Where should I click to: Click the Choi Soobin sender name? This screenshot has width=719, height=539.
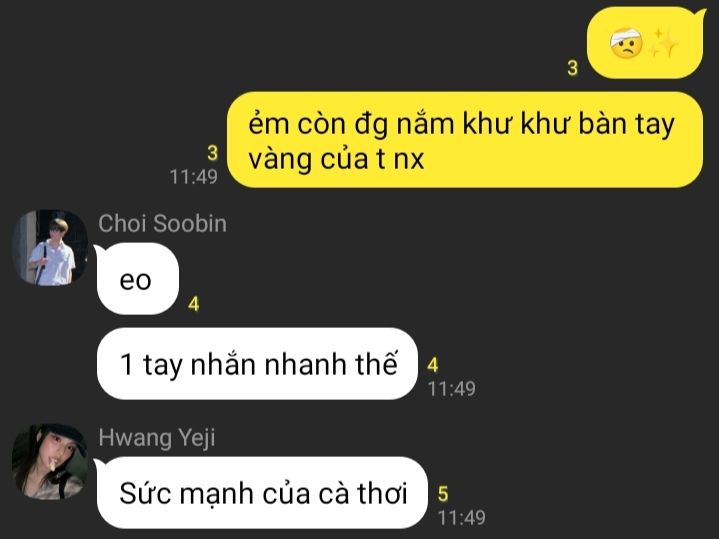coord(162,223)
